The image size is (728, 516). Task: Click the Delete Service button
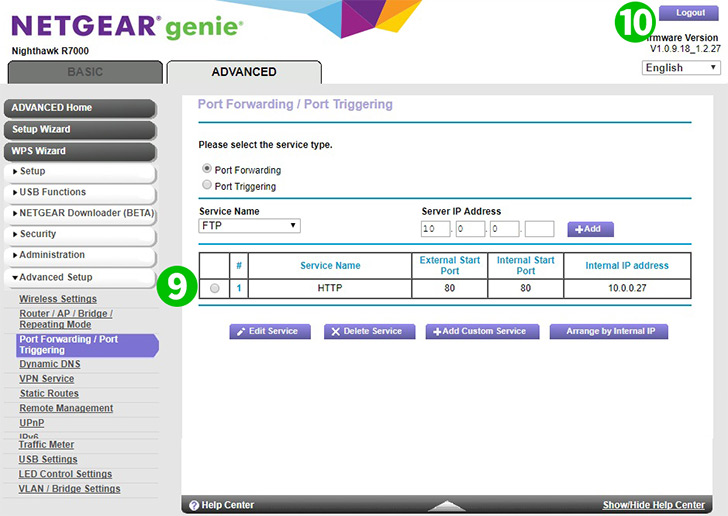pos(370,332)
